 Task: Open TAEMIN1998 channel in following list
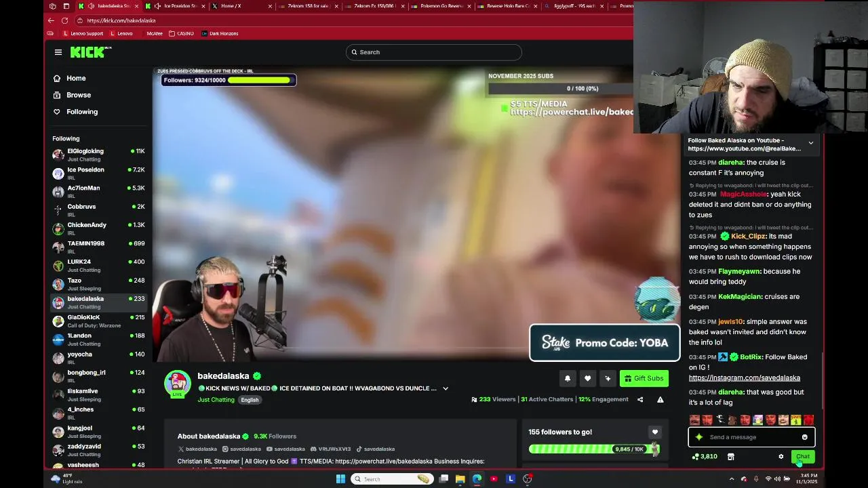(99, 247)
